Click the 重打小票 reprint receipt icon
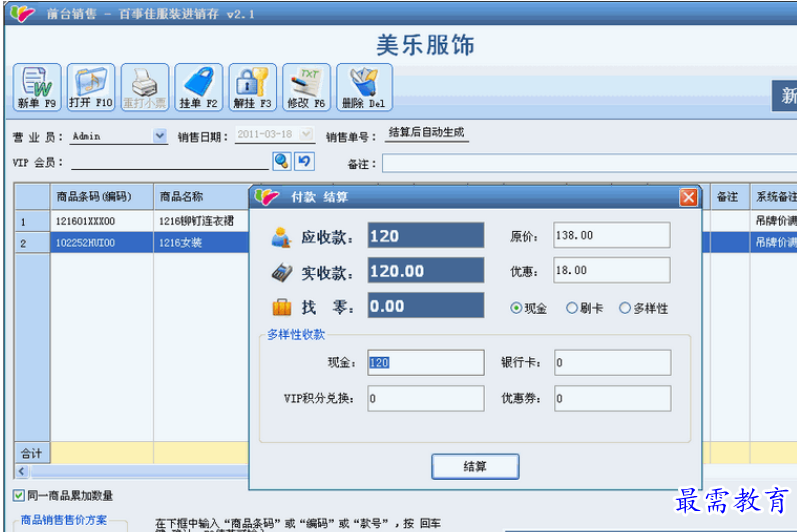797x532 pixels. point(145,87)
